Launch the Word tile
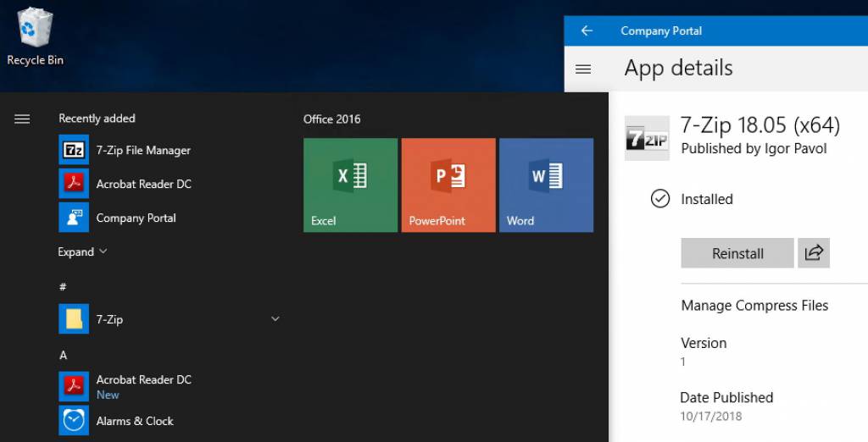 point(547,185)
